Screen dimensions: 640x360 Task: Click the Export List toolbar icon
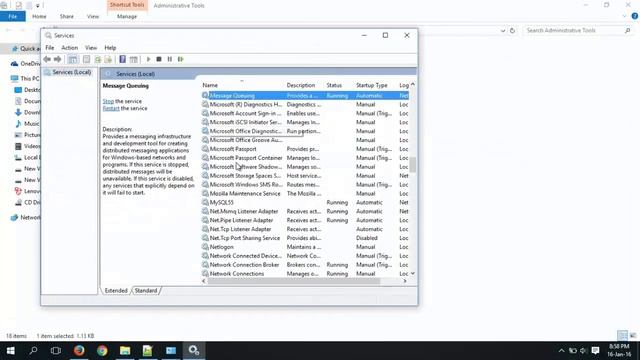point(108,59)
